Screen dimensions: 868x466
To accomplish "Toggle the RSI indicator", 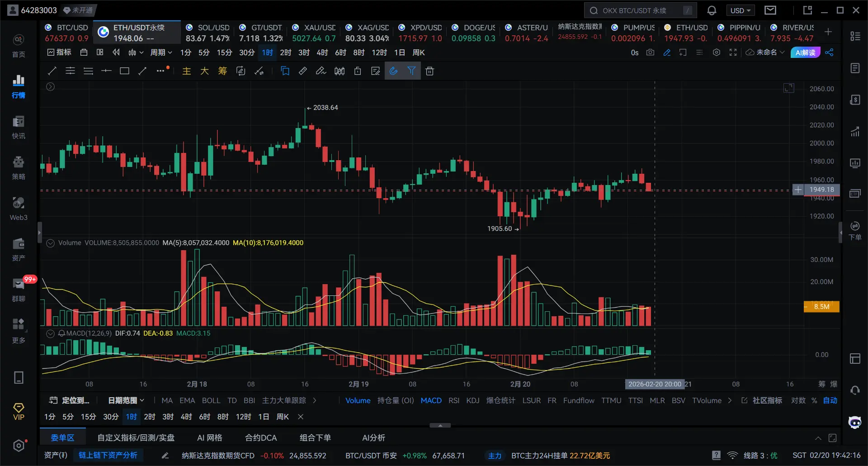I will point(454,400).
